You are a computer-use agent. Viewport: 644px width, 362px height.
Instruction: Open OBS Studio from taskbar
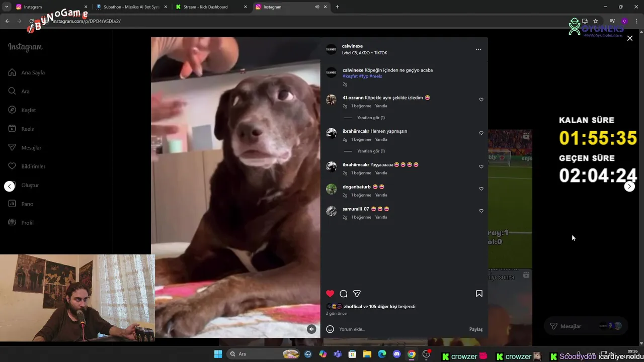coord(427,354)
